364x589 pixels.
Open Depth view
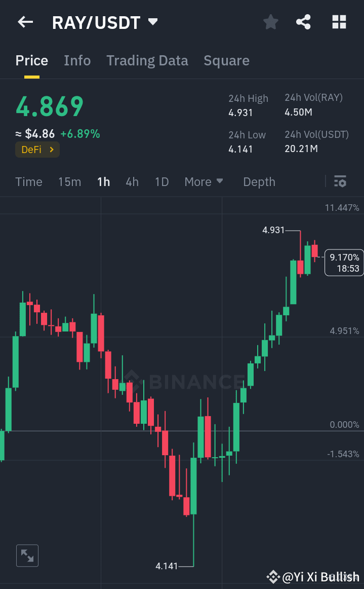[259, 181]
